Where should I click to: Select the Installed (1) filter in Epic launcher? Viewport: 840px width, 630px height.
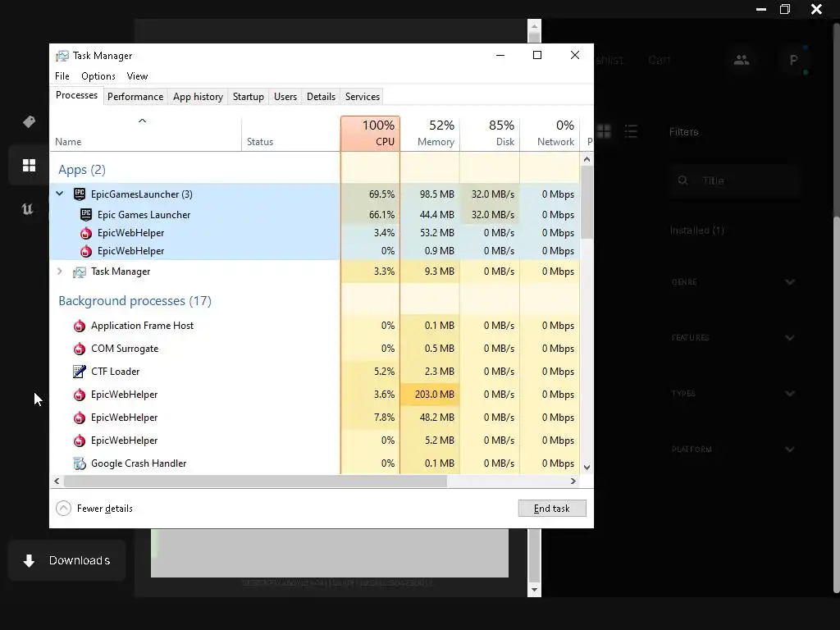pos(697,231)
